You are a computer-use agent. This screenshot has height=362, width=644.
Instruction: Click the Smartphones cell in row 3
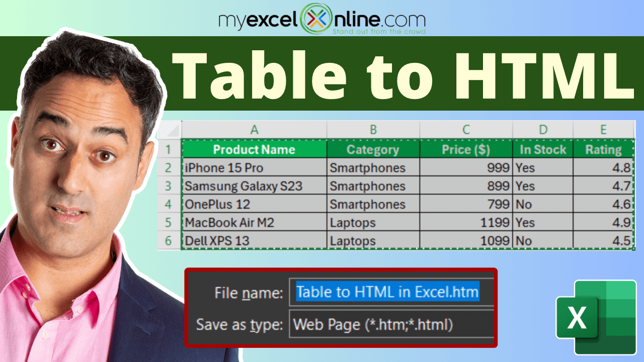(373, 186)
